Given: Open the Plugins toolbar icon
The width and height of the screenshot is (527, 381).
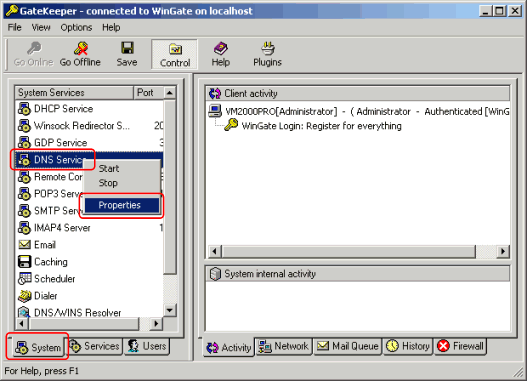Looking at the screenshot, I should (x=268, y=48).
